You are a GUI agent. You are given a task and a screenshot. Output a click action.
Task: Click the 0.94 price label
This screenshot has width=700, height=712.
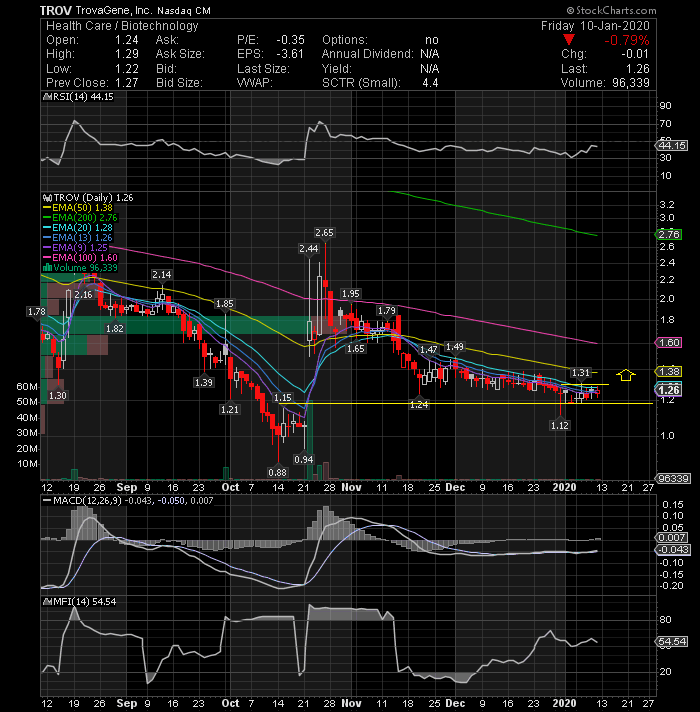[x=303, y=460]
